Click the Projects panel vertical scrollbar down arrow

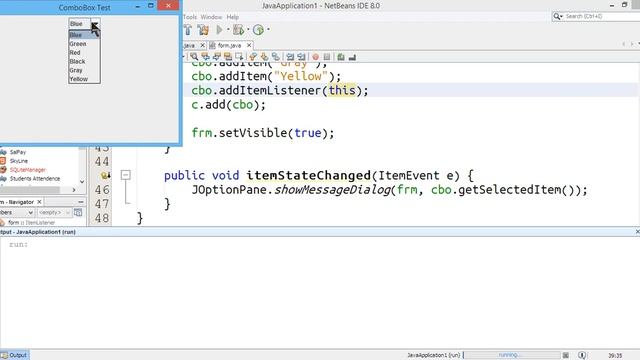(x=82, y=182)
